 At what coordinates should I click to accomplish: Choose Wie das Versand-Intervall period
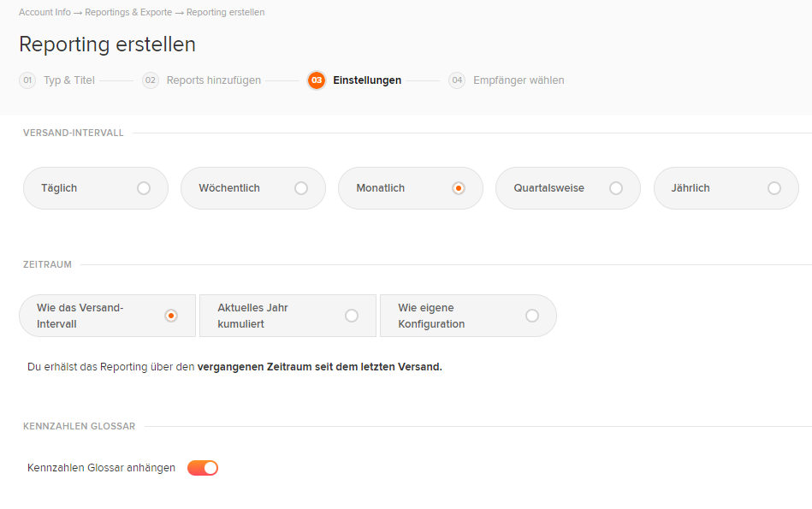171,316
